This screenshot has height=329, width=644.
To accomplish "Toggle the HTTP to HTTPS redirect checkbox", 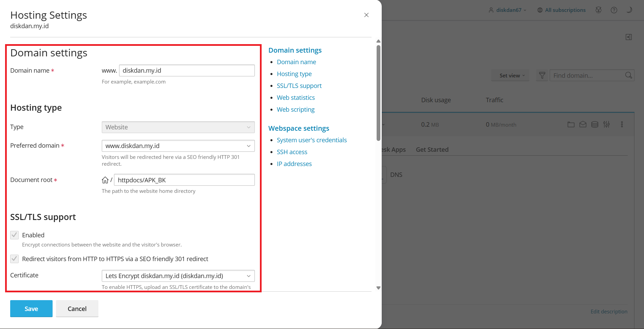I will 15,259.
